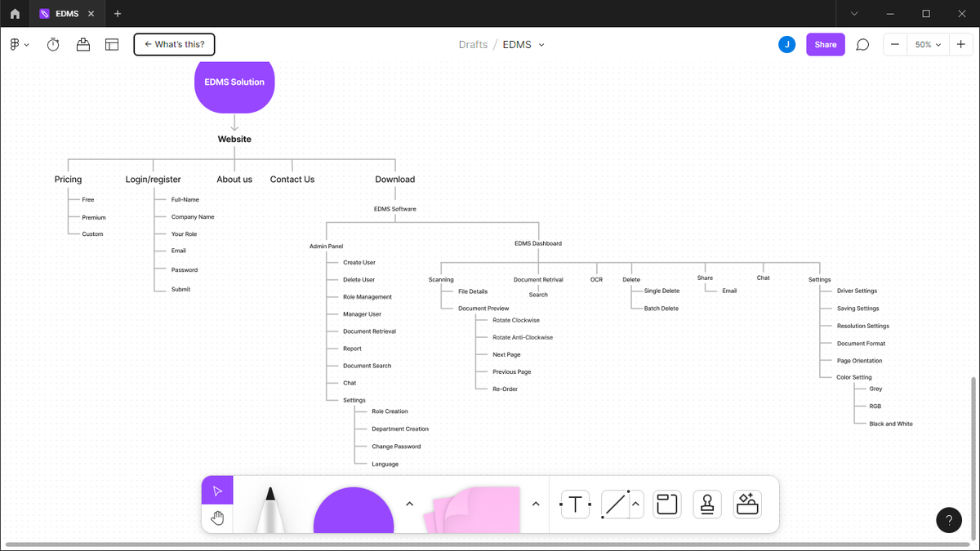Select the Resolution Settings text

click(x=863, y=326)
